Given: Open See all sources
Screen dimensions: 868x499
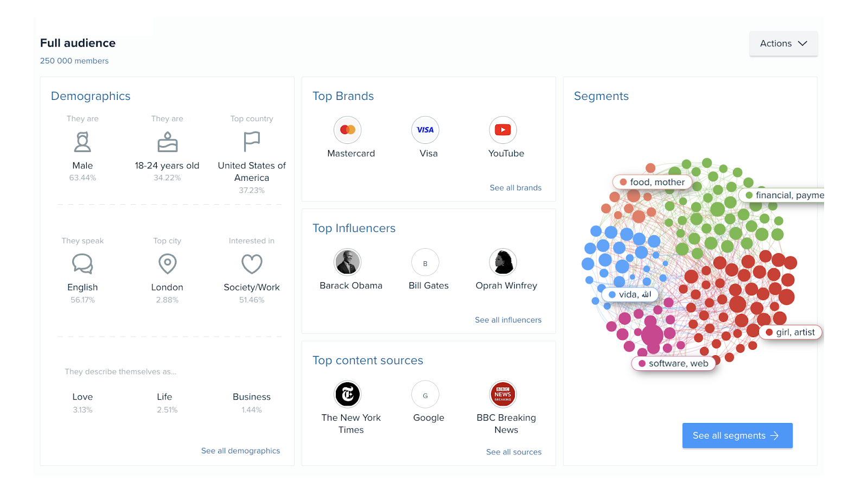Looking at the screenshot, I should [x=514, y=451].
